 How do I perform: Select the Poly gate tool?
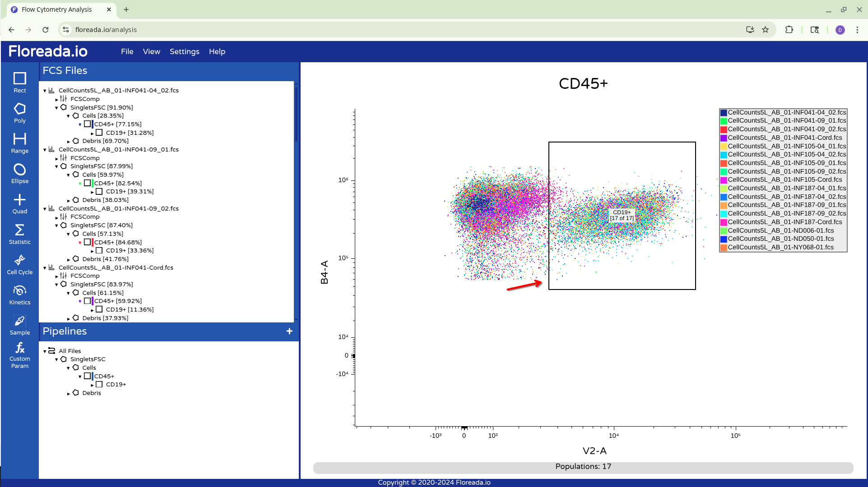point(19,113)
